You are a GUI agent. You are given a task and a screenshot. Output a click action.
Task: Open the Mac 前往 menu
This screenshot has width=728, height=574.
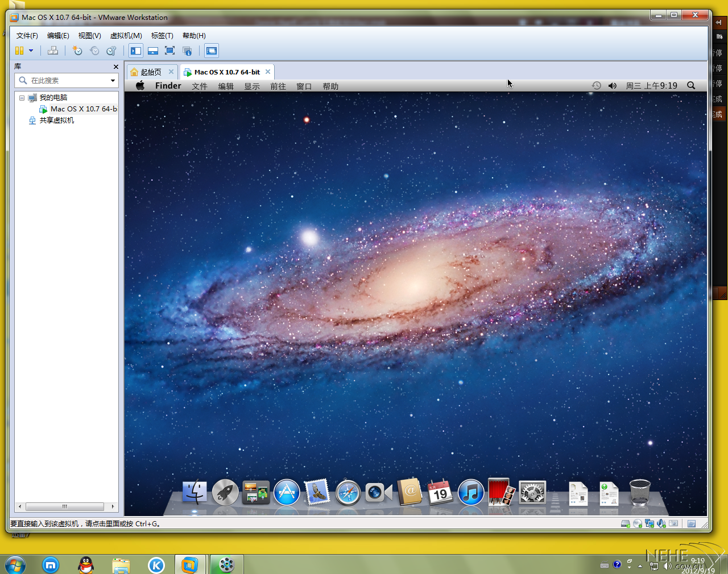click(278, 86)
